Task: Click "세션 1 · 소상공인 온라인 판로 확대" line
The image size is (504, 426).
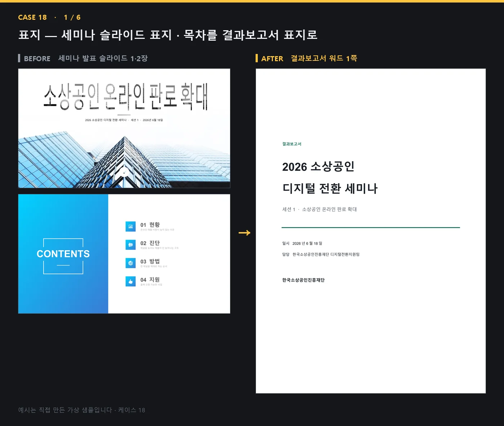Action: coord(320,209)
